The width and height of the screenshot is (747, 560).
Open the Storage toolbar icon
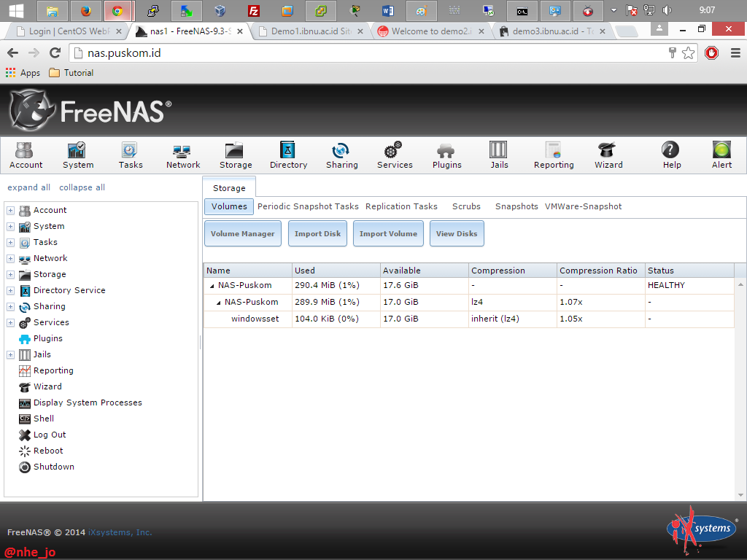tap(236, 155)
